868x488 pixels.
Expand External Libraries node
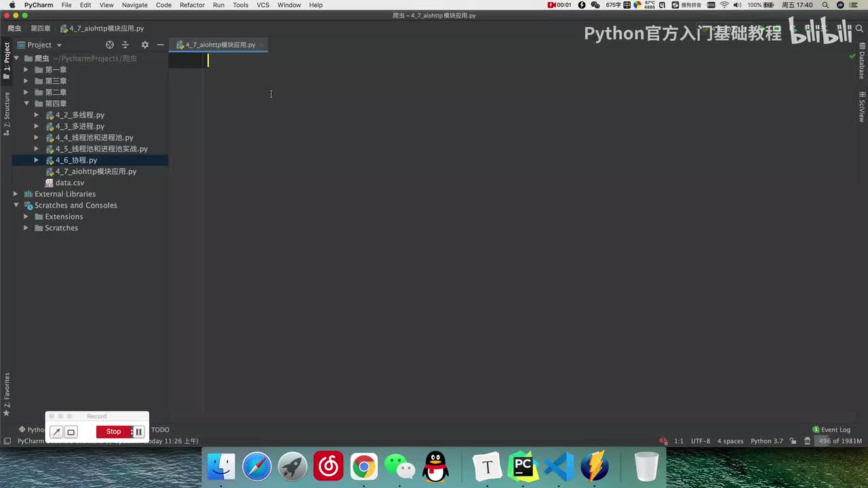[x=16, y=194]
